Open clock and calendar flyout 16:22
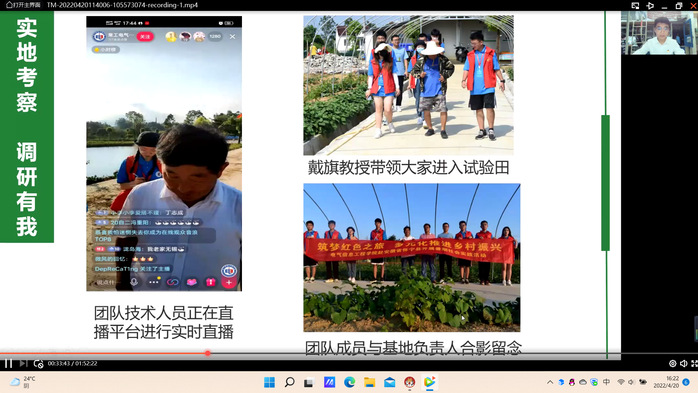 tap(666, 382)
